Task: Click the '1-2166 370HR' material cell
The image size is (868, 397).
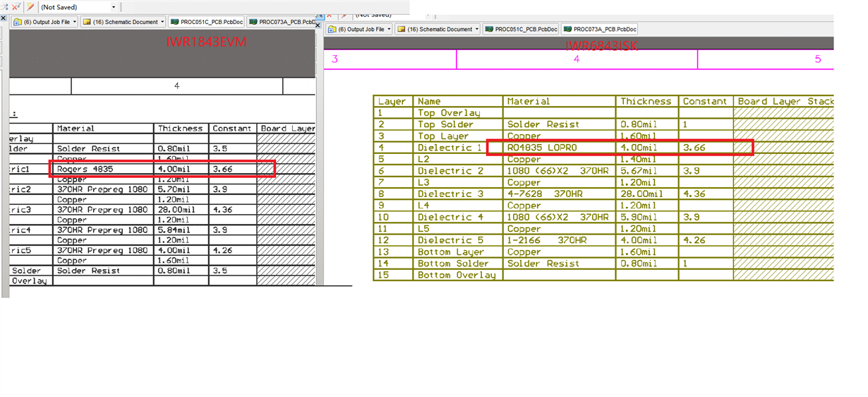Action: pyautogui.click(x=560, y=240)
